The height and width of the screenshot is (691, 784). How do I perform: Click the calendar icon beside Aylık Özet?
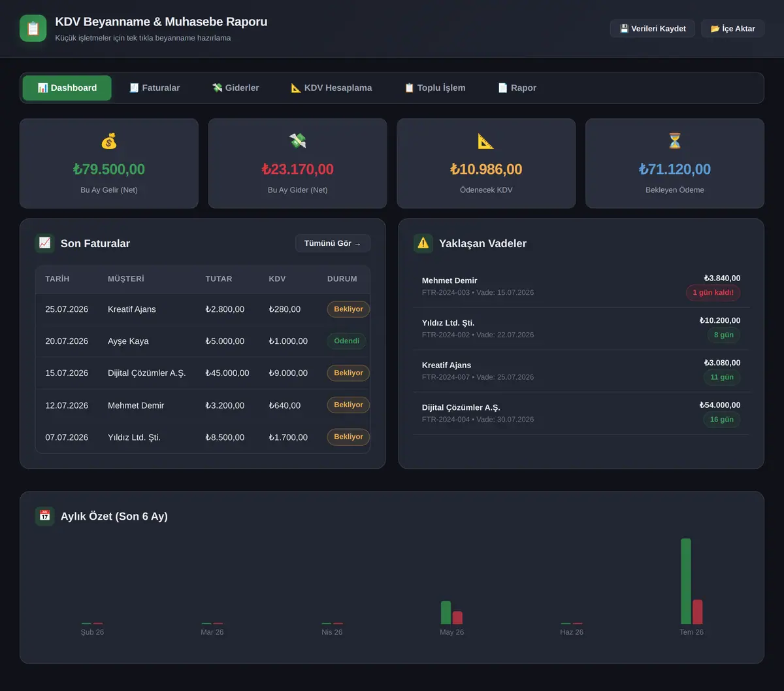[x=45, y=516]
